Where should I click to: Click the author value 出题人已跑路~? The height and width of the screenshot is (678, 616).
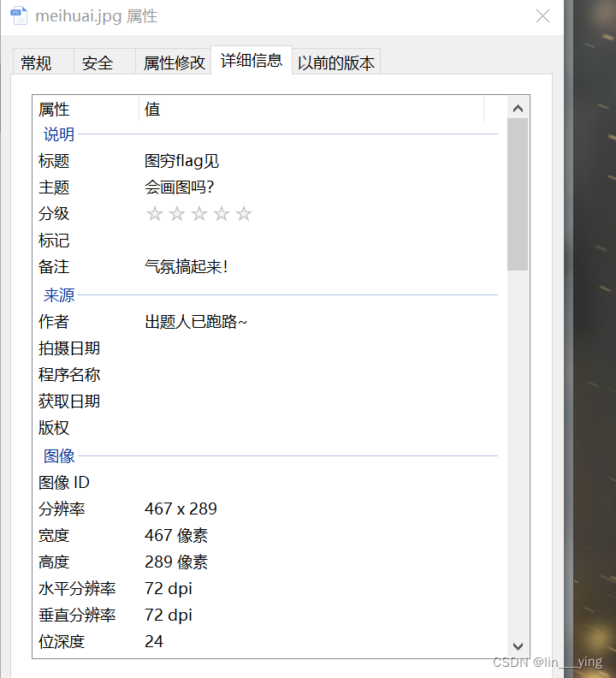click(196, 322)
